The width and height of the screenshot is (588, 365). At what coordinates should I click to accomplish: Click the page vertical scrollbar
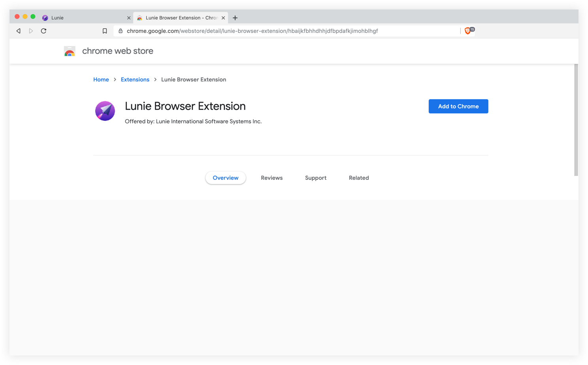576,120
